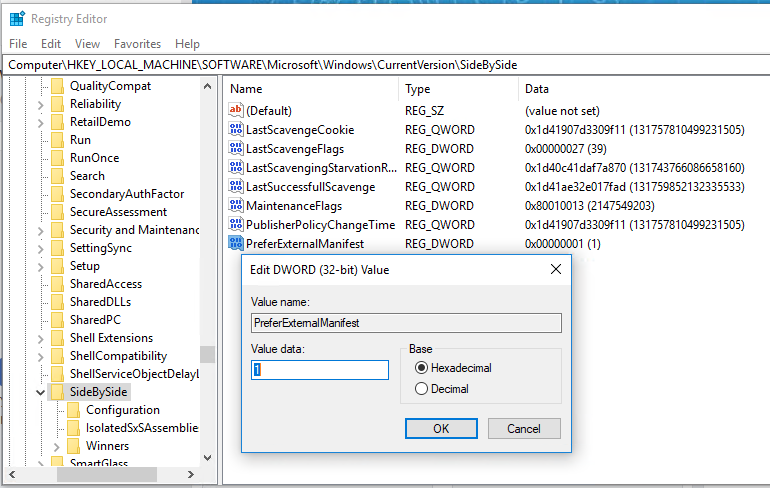Open the Help menu
This screenshot has width=770, height=488.
pyautogui.click(x=187, y=44)
